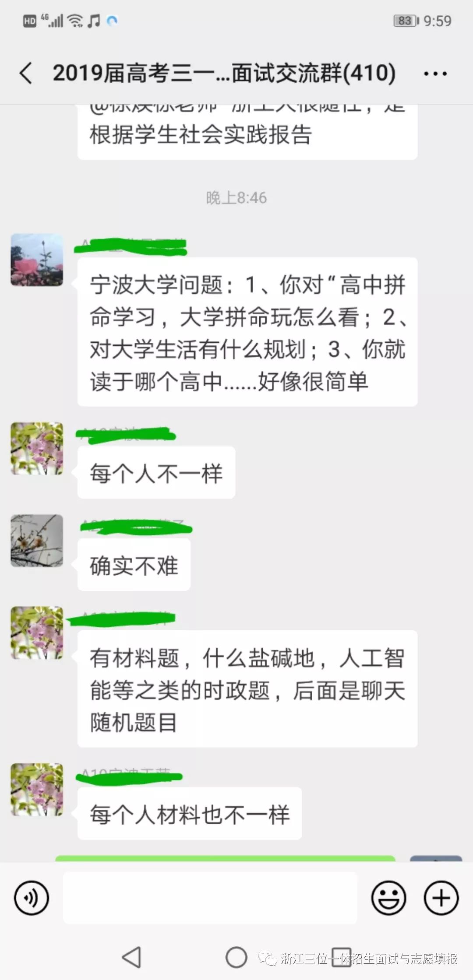Tap avatar beside 每个人不一样 message
Screen dimensions: 473x980
[x=37, y=449]
